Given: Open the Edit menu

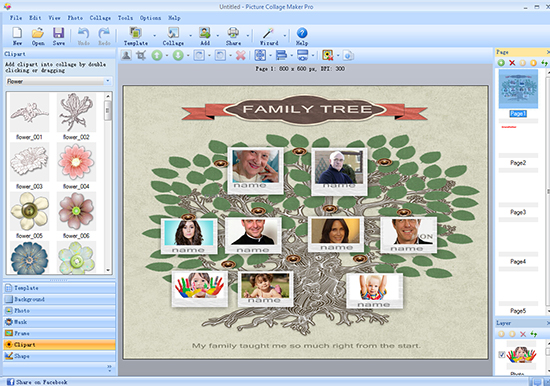Looking at the screenshot, I should point(35,18).
